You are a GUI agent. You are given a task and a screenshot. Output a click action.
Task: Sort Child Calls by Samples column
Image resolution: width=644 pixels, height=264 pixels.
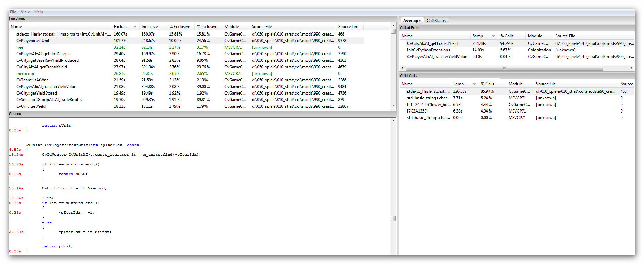click(x=465, y=84)
